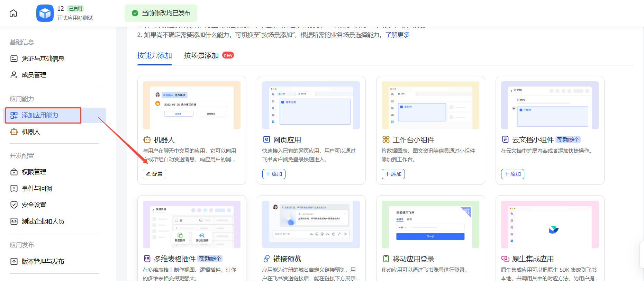Click the 原生集成应用 preview image
644x281 pixels.
pyautogui.click(x=550, y=224)
